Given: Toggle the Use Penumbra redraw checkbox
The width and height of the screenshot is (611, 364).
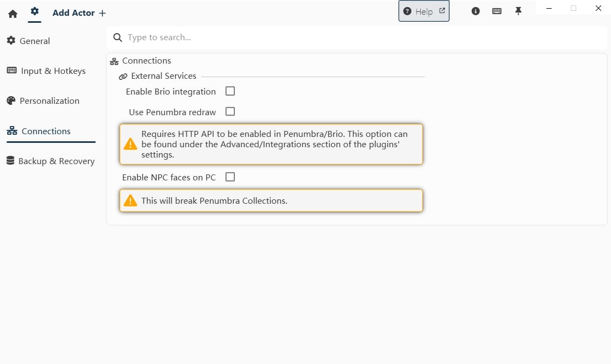Looking at the screenshot, I should click(x=230, y=111).
